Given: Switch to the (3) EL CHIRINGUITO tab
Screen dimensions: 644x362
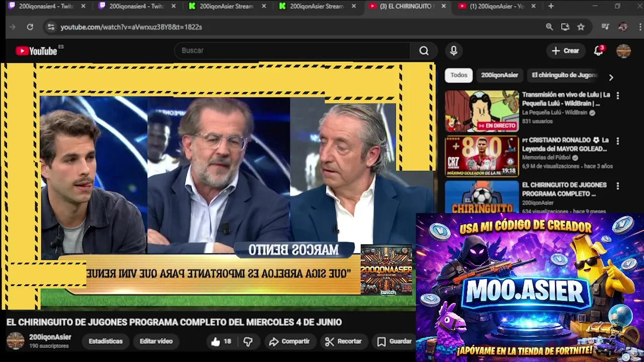Looking at the screenshot, I should click(406, 6).
